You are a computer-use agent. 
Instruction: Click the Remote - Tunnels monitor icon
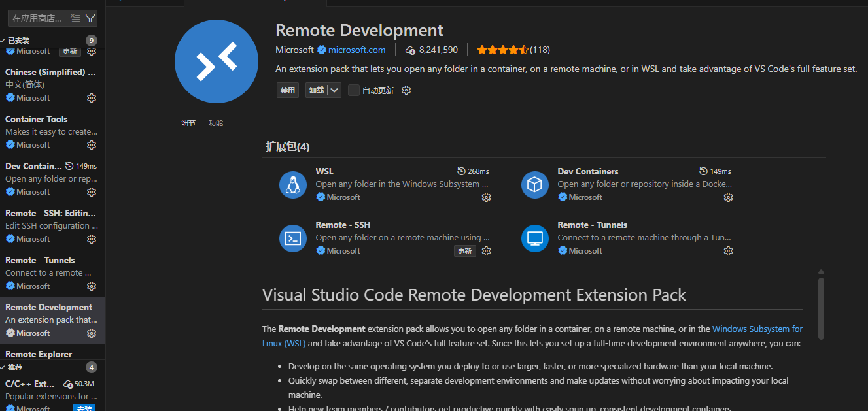[x=535, y=238]
